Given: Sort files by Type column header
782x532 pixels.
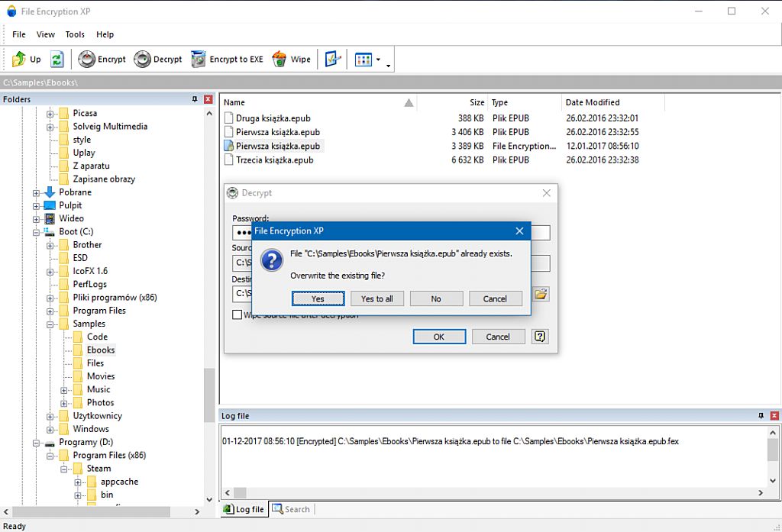Looking at the screenshot, I should pos(524,102).
